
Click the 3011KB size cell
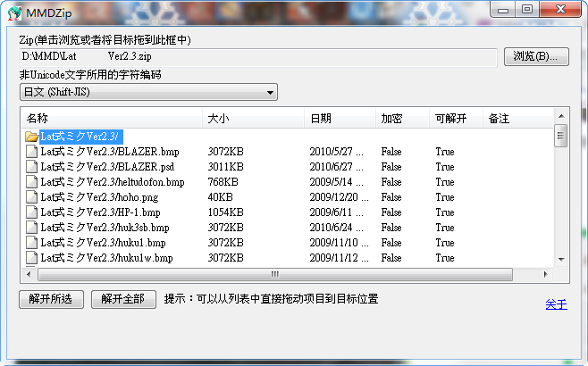click(226, 167)
